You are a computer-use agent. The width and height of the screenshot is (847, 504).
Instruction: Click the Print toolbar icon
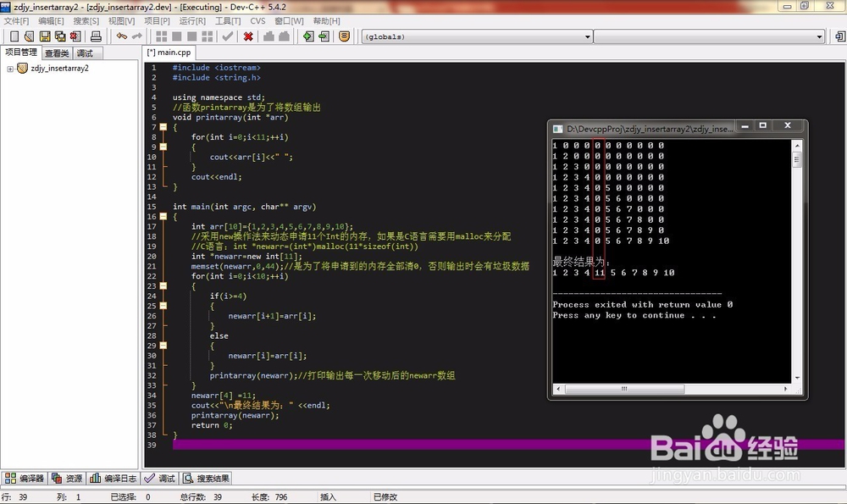96,36
